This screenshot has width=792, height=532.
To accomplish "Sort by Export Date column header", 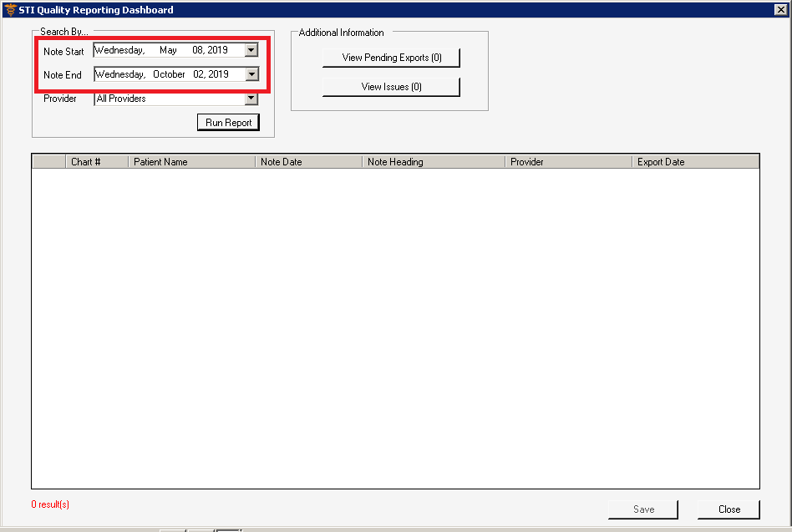I will pyautogui.click(x=696, y=162).
